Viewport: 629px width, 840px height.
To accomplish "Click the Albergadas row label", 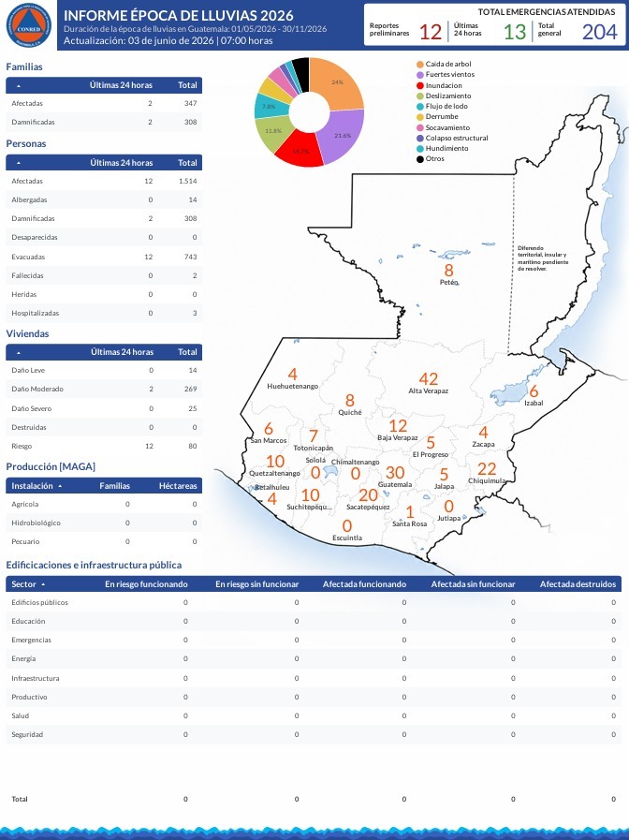I will coord(29,199).
